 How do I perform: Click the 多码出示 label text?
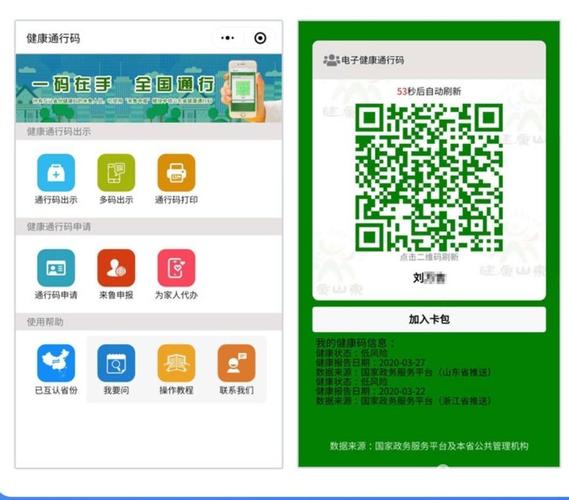pyautogui.click(x=116, y=200)
